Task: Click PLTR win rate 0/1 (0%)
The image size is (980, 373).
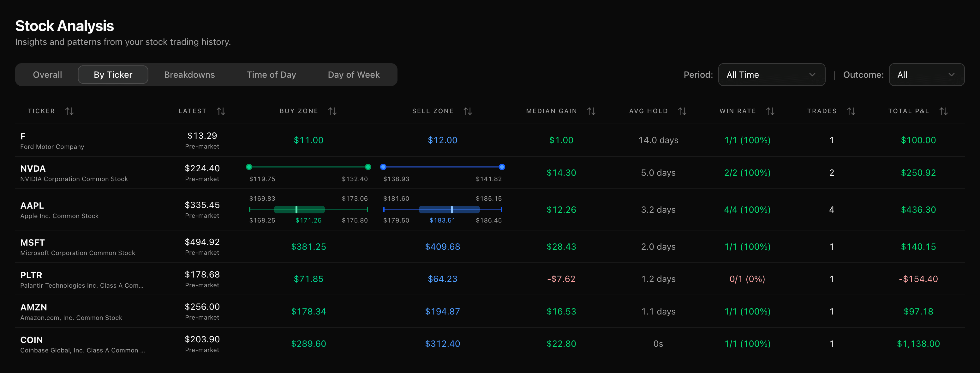Action: [747, 279]
